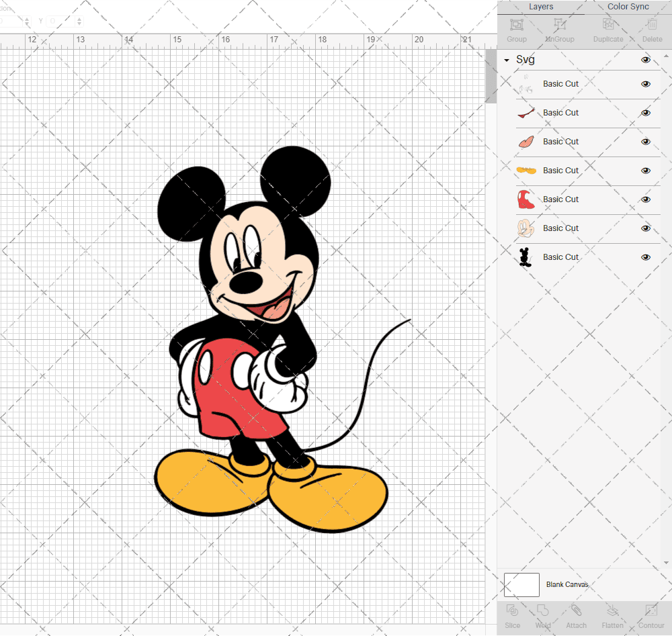Click the Group layers icon
This screenshot has width=672, height=636.
point(516,25)
